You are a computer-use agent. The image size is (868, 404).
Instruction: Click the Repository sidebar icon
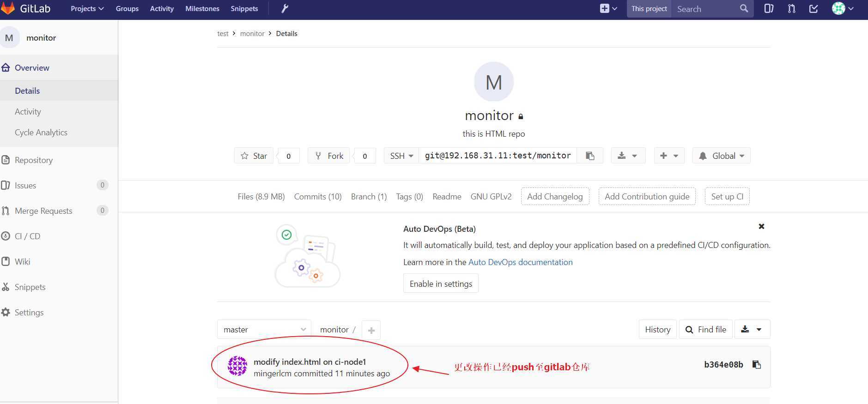(x=6, y=160)
